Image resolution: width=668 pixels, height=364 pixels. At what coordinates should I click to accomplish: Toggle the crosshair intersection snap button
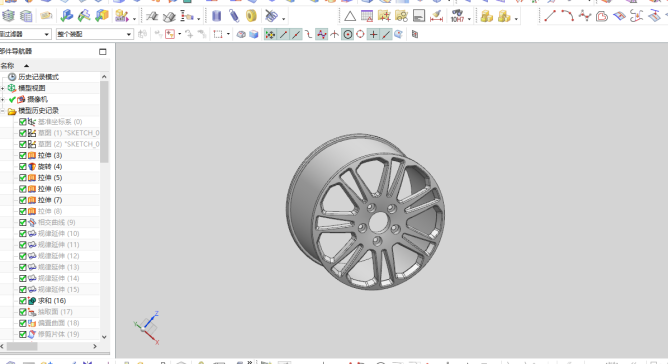point(373,34)
